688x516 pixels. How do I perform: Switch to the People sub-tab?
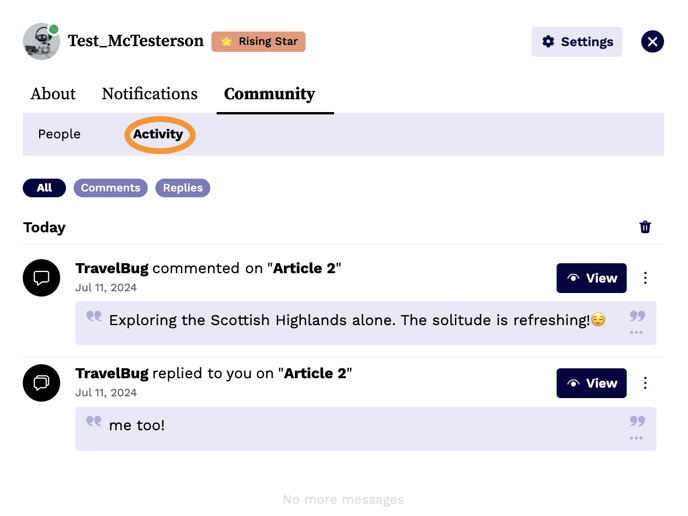tap(59, 134)
